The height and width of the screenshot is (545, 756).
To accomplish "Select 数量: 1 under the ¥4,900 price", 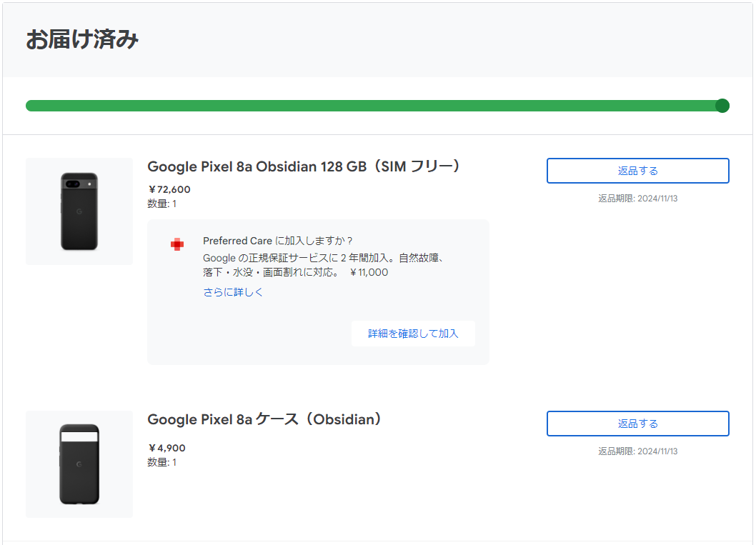I will tap(162, 462).
